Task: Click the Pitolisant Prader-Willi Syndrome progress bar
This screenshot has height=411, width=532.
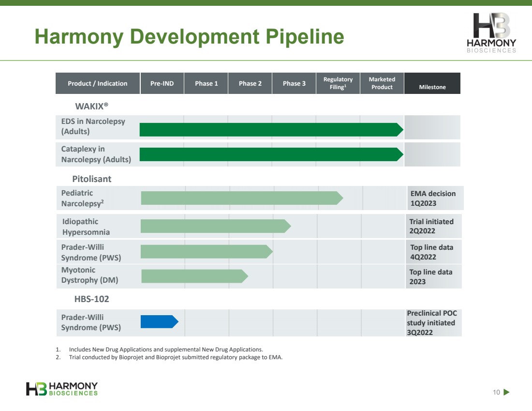Action: pos(207,252)
